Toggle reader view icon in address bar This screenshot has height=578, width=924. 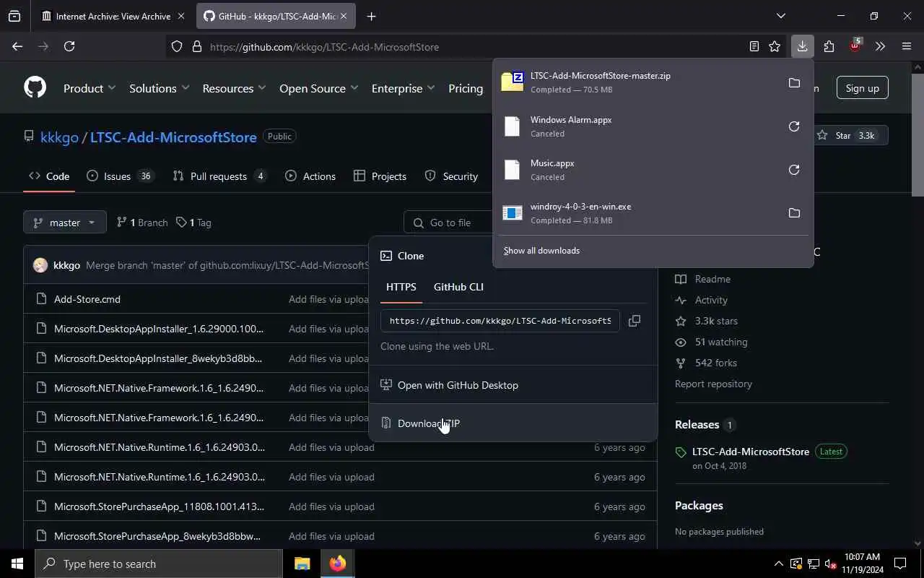(x=754, y=46)
